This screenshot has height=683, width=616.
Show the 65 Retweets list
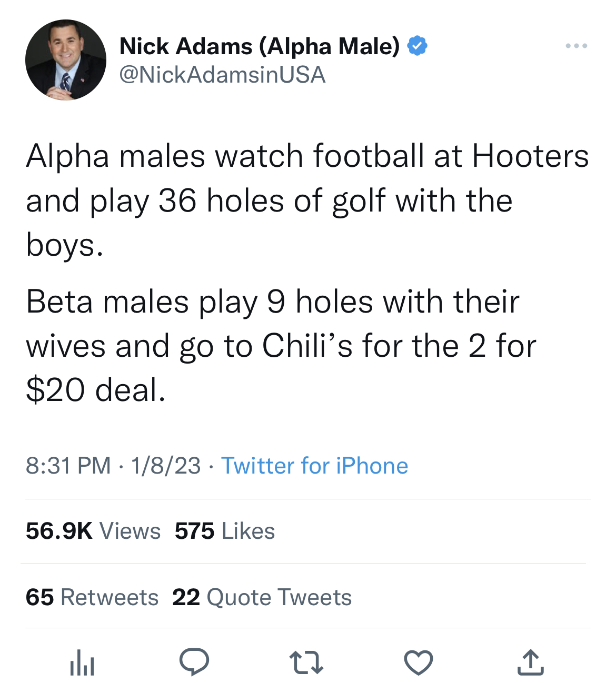(x=92, y=597)
